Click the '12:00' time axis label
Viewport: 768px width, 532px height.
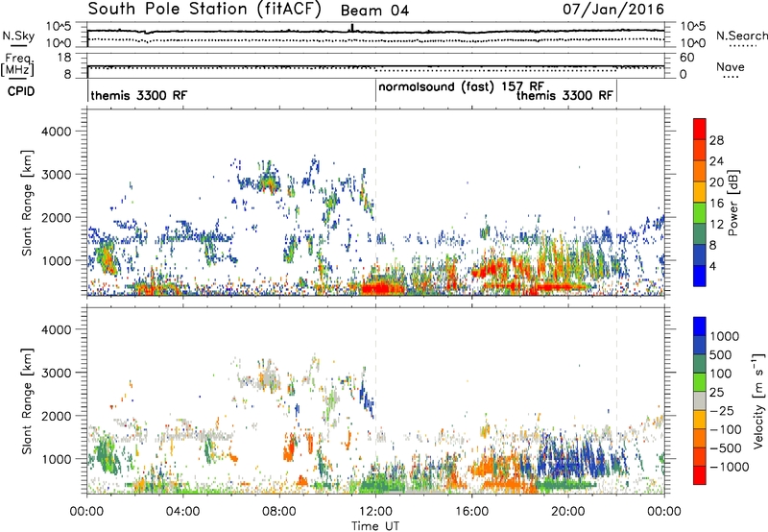[375, 512]
